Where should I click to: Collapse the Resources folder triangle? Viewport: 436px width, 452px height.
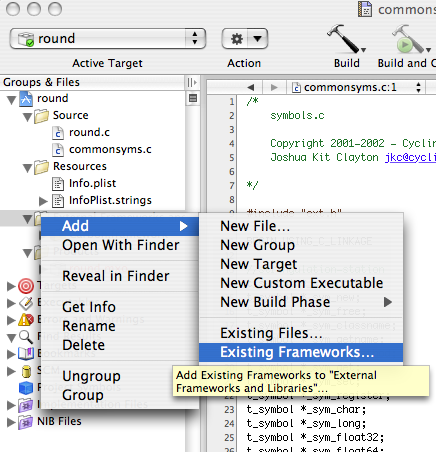27,168
